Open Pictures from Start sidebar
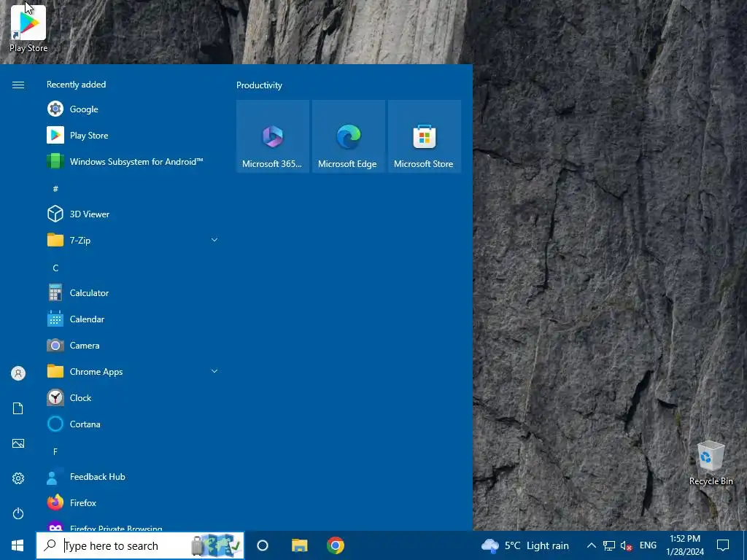Screen dimensions: 747x560 click(x=18, y=443)
